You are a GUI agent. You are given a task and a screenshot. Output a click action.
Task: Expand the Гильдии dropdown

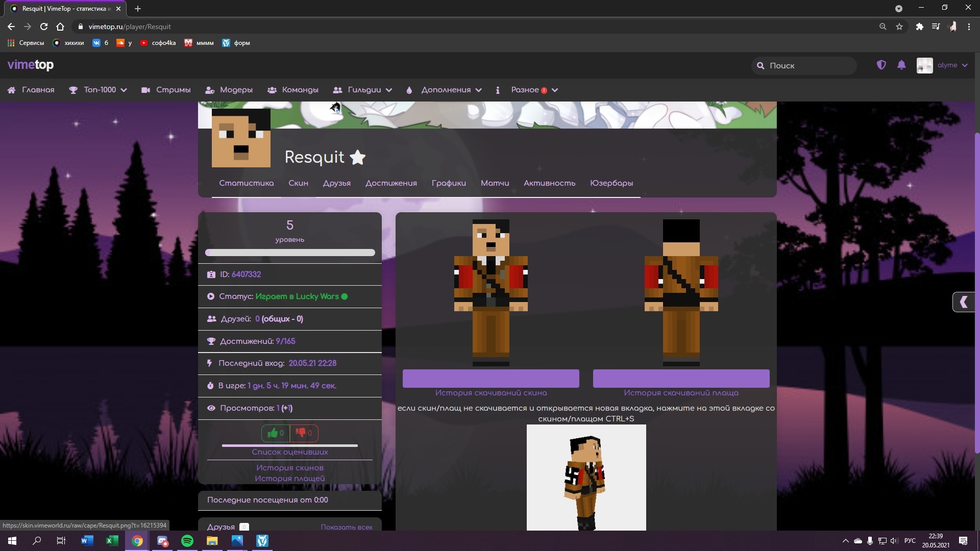pos(362,90)
